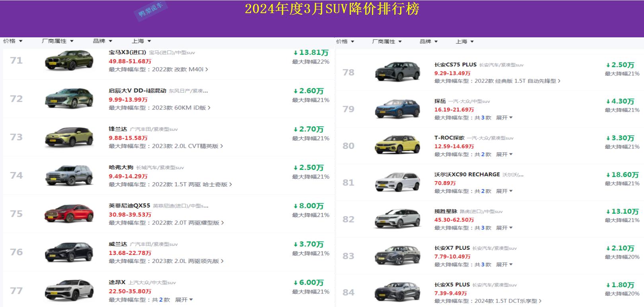Open the right panel 品牌 filter dropdown
This screenshot has width=644, height=307.
428,41
